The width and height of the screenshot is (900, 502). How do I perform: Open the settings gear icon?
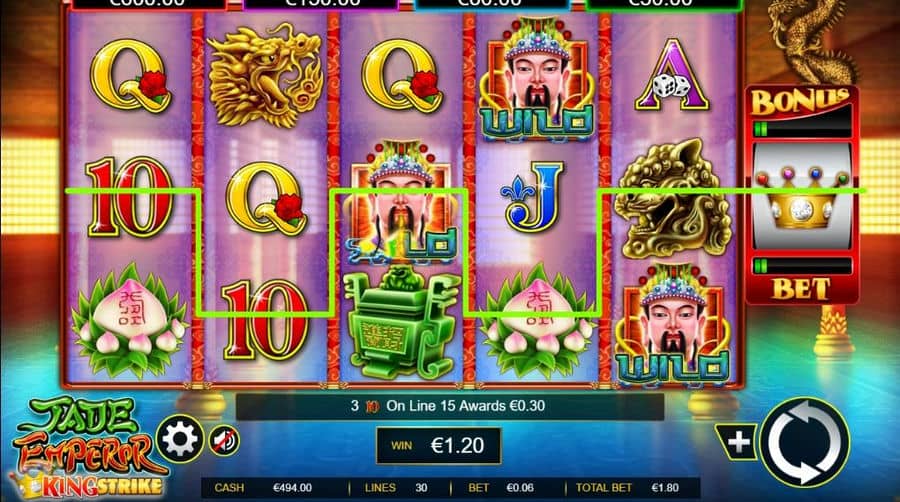pos(180,439)
